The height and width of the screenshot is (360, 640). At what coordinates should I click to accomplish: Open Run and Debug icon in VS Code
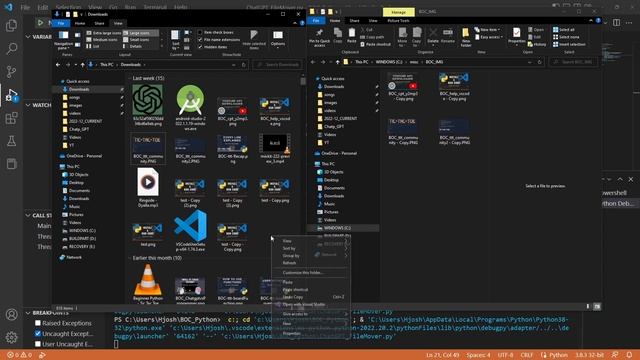click(x=11, y=95)
